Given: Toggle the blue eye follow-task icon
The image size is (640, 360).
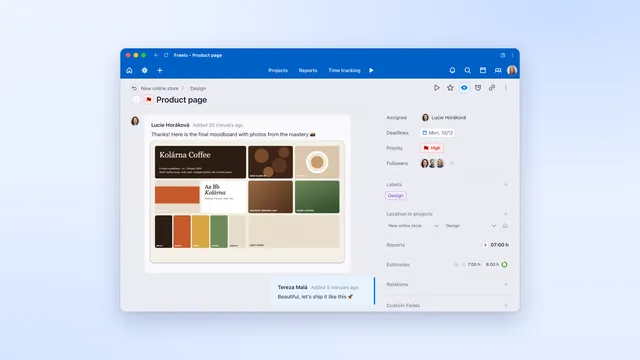Looking at the screenshot, I should point(464,88).
